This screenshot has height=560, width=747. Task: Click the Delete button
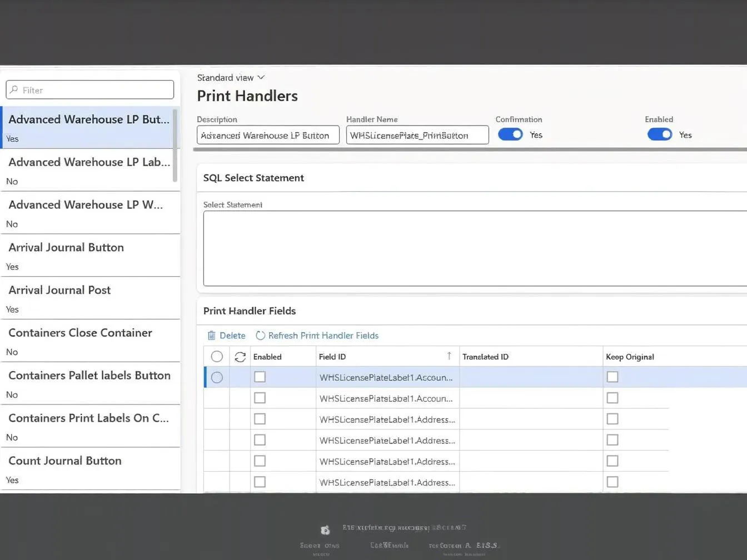coord(232,336)
